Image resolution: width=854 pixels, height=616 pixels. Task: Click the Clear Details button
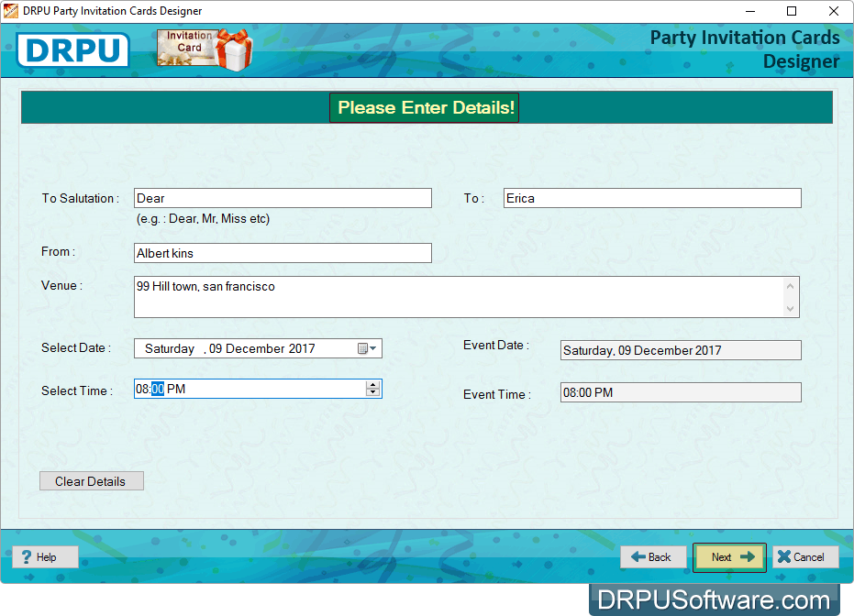tap(92, 481)
